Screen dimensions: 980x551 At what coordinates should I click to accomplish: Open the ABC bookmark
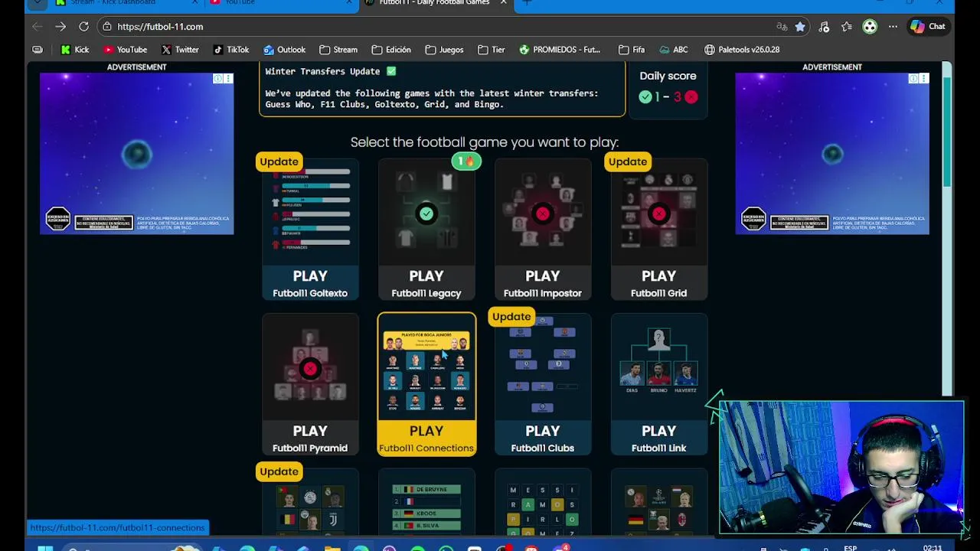[x=673, y=50]
